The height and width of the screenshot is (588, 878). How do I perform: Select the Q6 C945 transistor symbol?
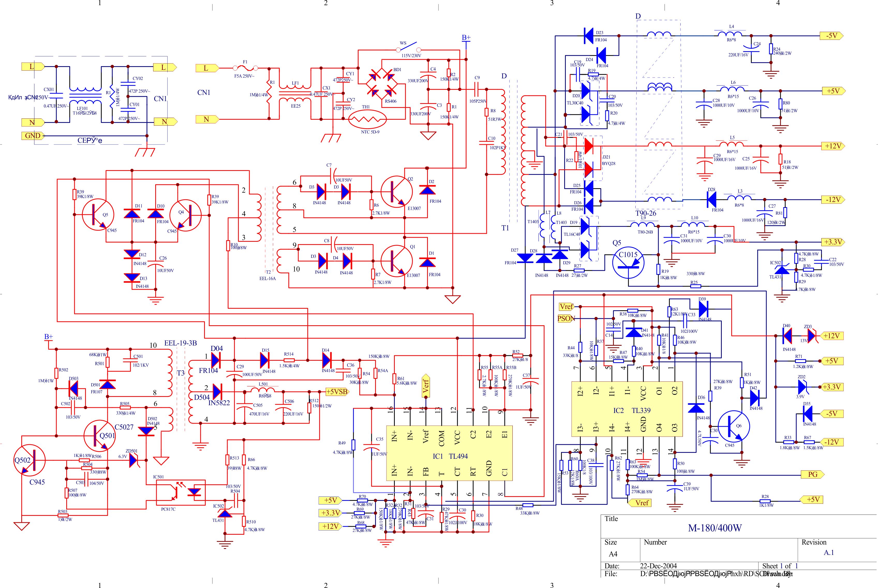click(x=734, y=426)
